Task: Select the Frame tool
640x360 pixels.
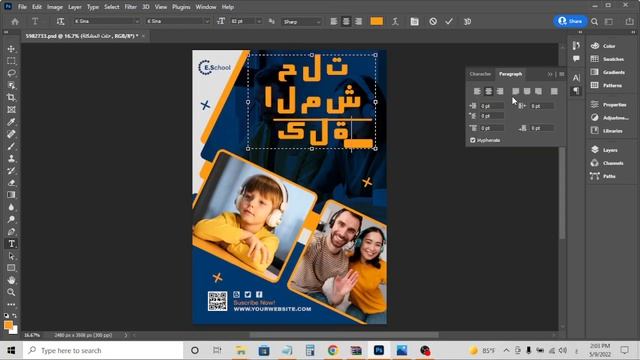Action: 11,110
